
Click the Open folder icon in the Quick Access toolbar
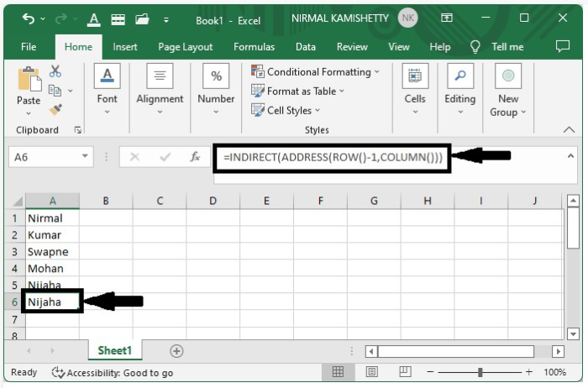[x=142, y=19]
